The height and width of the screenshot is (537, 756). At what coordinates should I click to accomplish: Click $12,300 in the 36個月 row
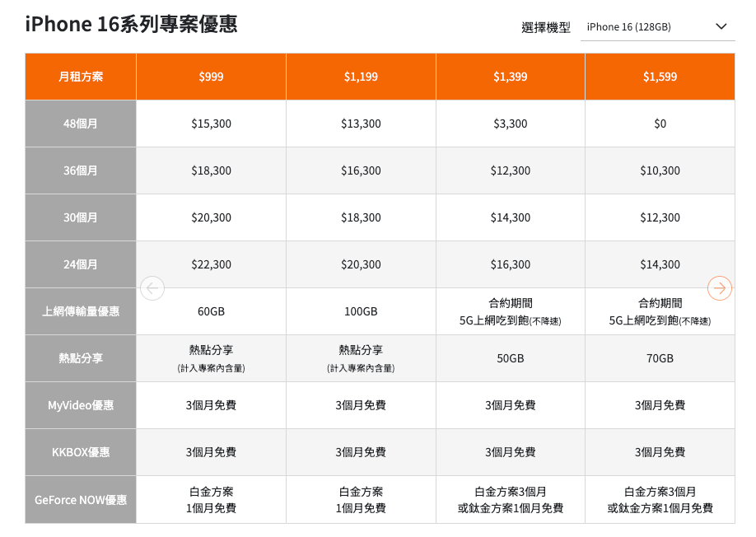pos(510,170)
